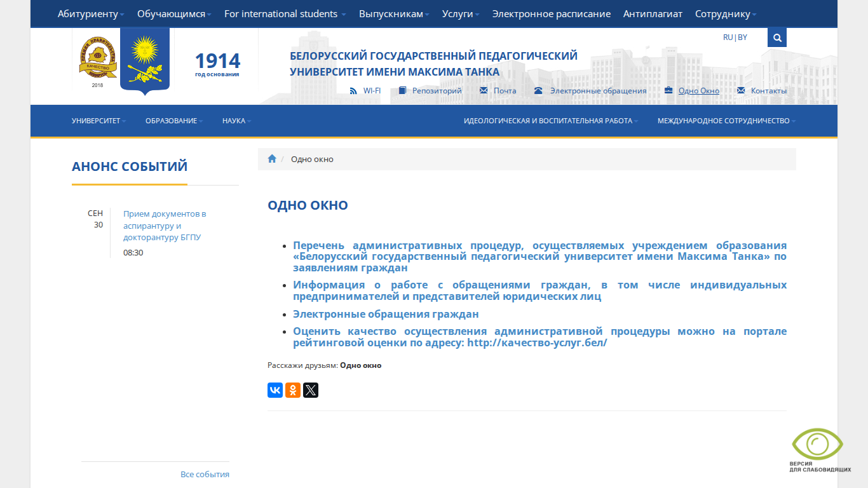
Task: Open Прием документов в аспирантуру event
Action: click(x=165, y=226)
